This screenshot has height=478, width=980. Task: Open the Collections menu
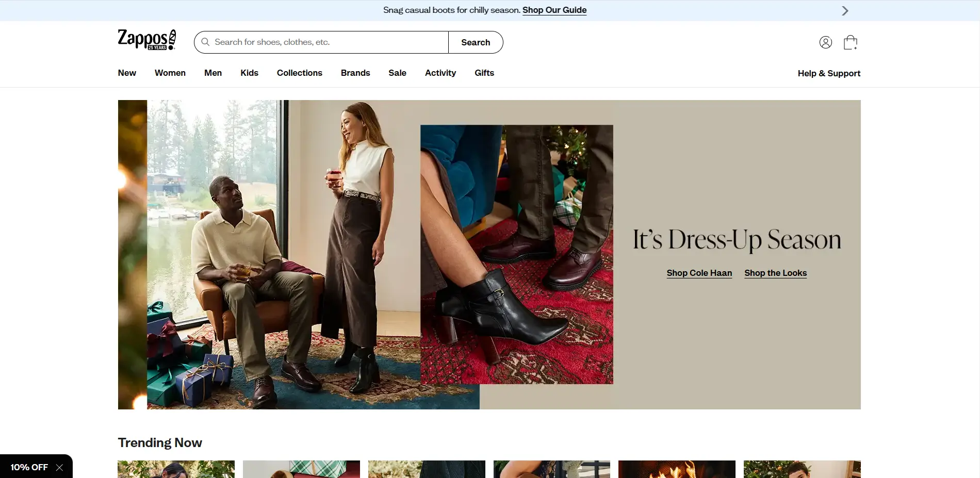click(300, 73)
